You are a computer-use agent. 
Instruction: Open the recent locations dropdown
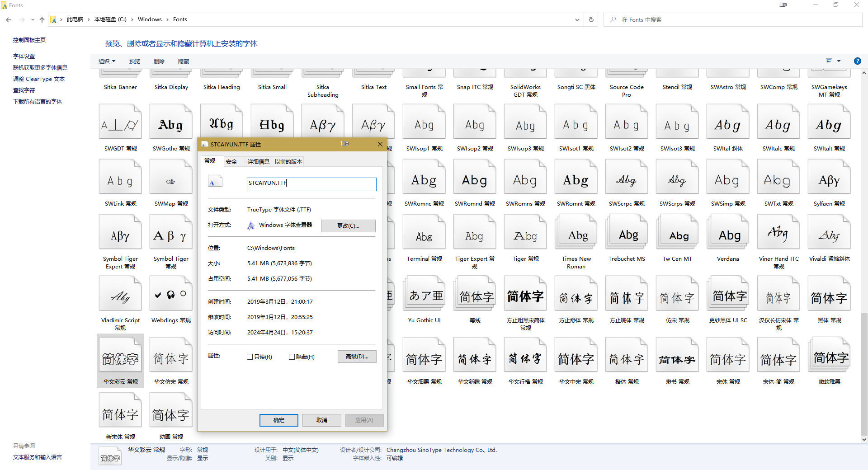pos(32,19)
